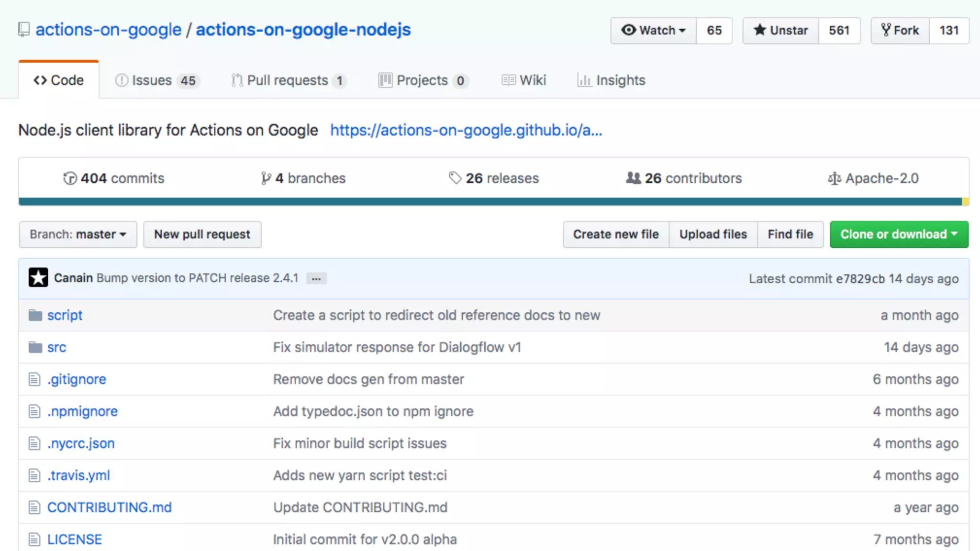The height and width of the screenshot is (551, 980).
Task: Unstar this repository
Action: (780, 31)
